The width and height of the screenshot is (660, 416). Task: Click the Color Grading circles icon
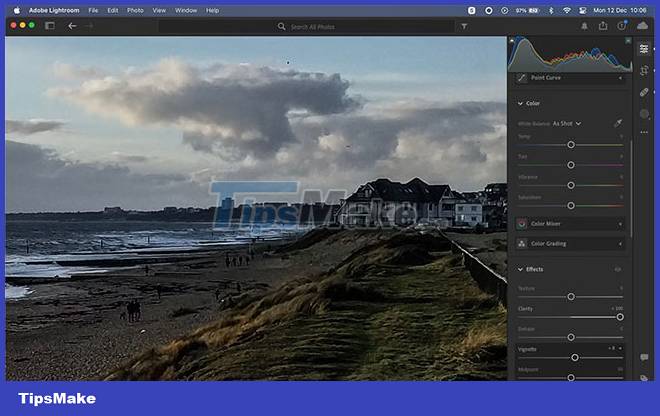(522, 244)
